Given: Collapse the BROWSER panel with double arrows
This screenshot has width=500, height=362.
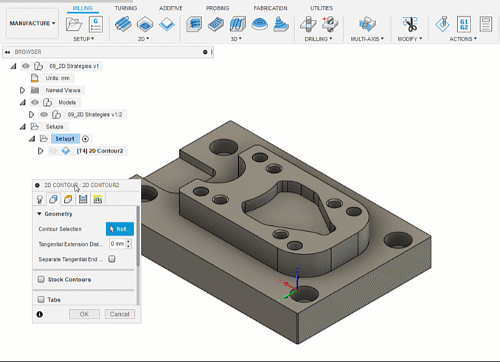Looking at the screenshot, I should [x=7, y=52].
